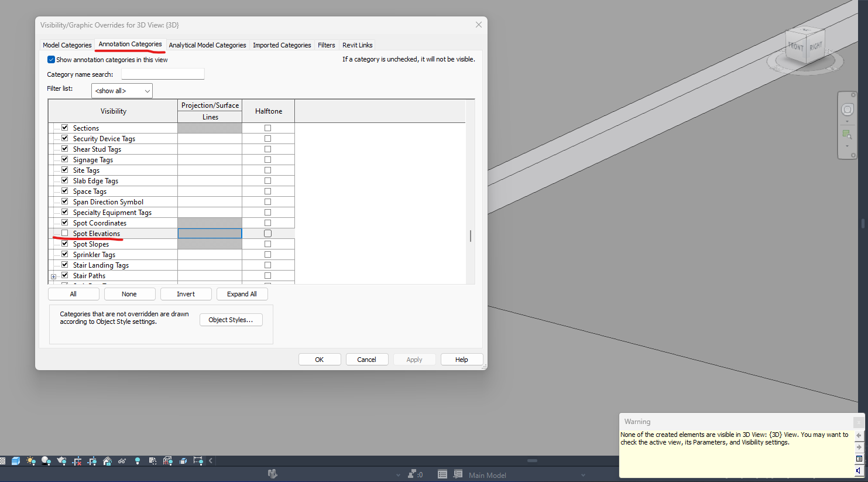Toggle Halftone for Security Device Tags

coord(267,138)
